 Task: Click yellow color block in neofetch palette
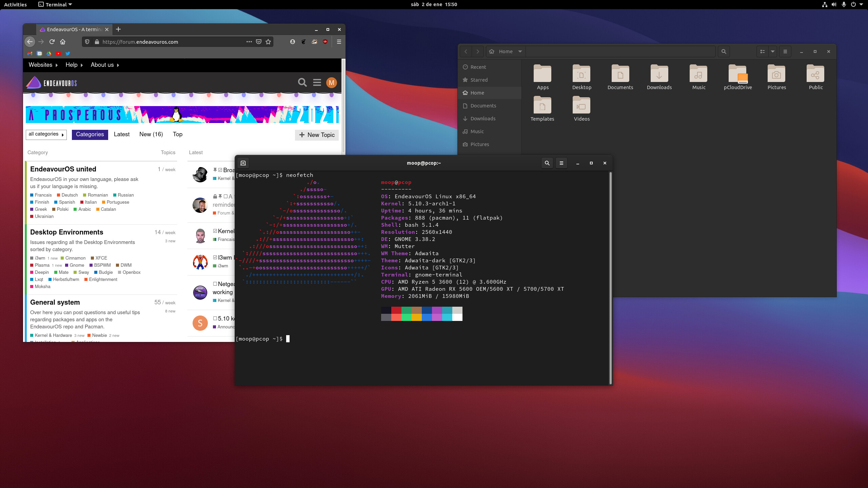[417, 317]
